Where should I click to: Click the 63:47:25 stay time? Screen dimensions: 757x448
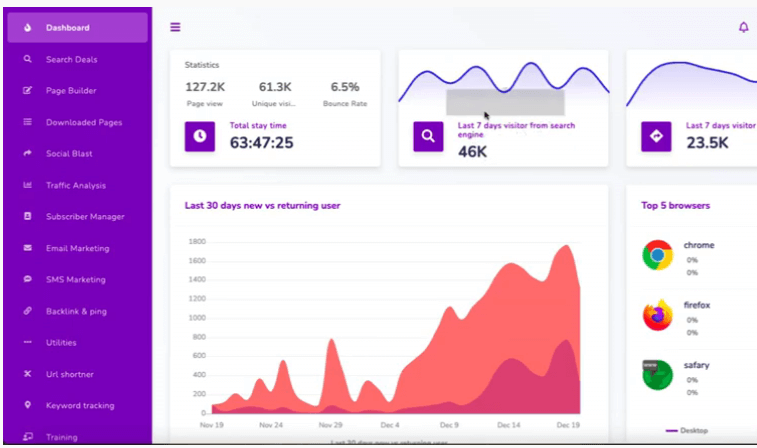[261, 143]
